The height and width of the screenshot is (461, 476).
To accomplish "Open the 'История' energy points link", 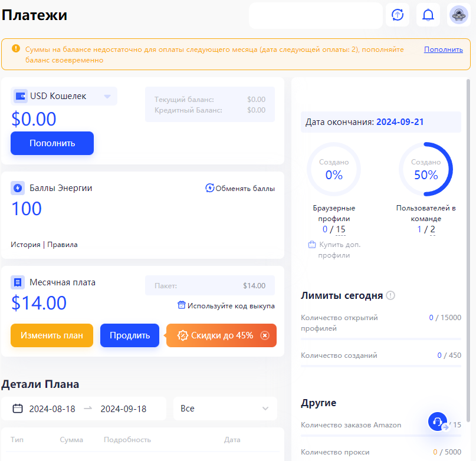I will click(25, 245).
